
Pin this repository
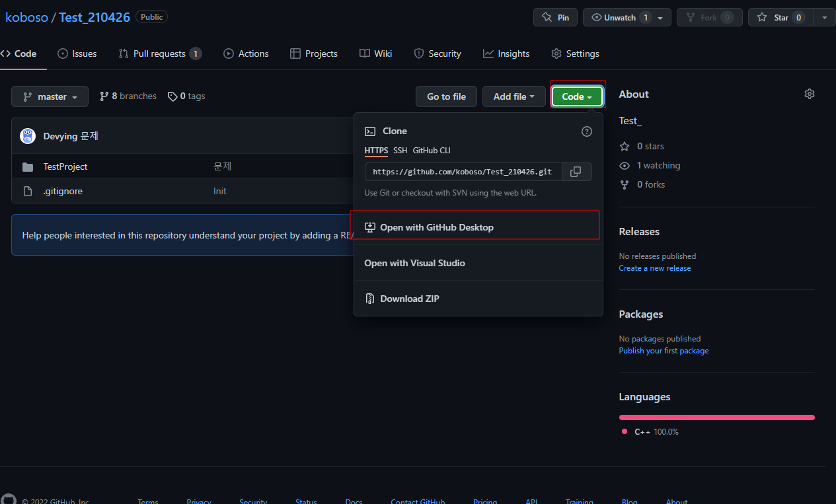coord(555,17)
